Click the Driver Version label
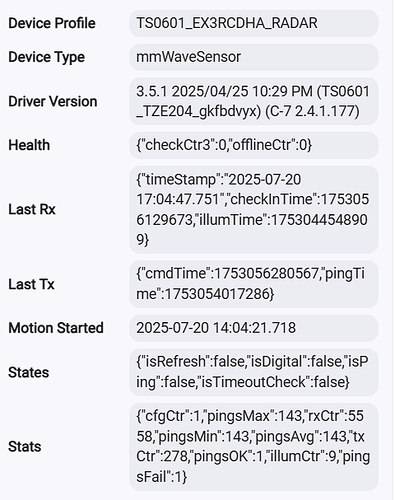Screen dimensions: 395x500 tap(53, 101)
